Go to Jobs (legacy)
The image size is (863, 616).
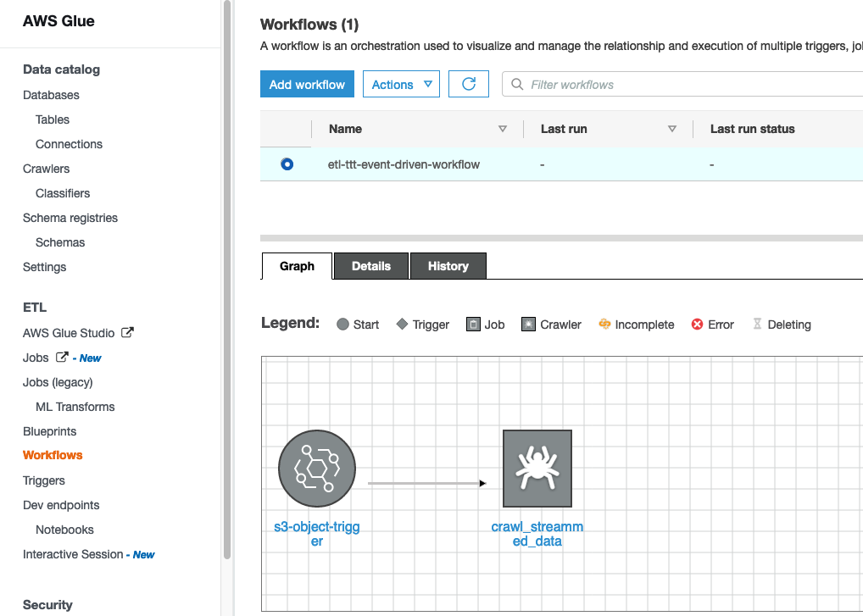(x=58, y=382)
